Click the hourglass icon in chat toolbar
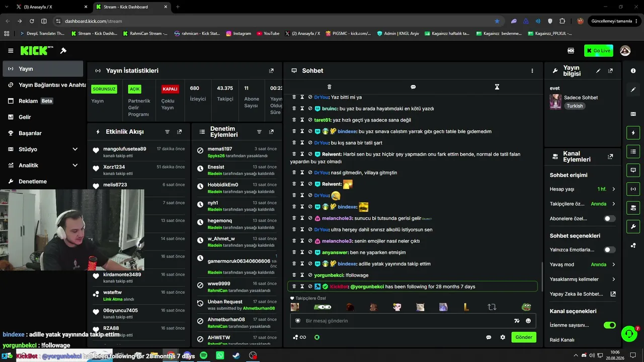644x362 pixels. [497, 87]
